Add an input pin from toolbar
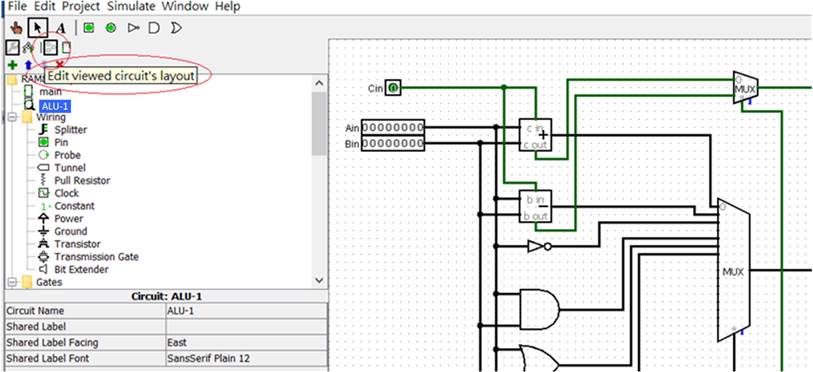The image size is (813, 372). (x=89, y=27)
